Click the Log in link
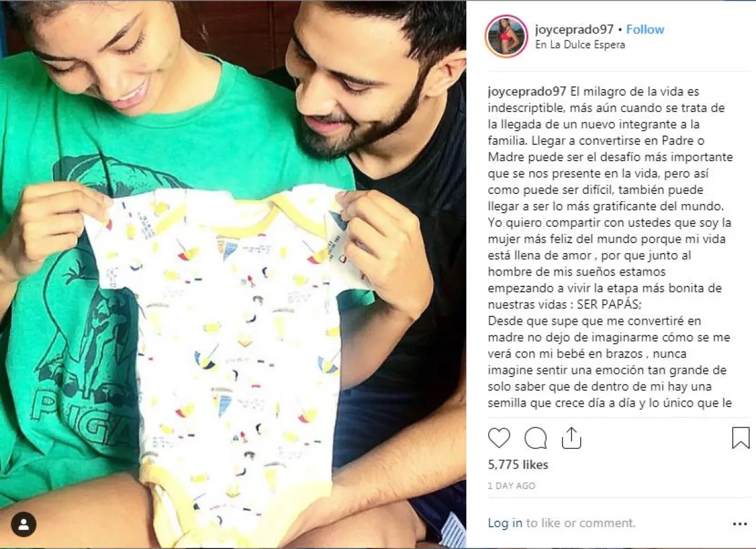The height and width of the screenshot is (549, 756). coord(505,523)
